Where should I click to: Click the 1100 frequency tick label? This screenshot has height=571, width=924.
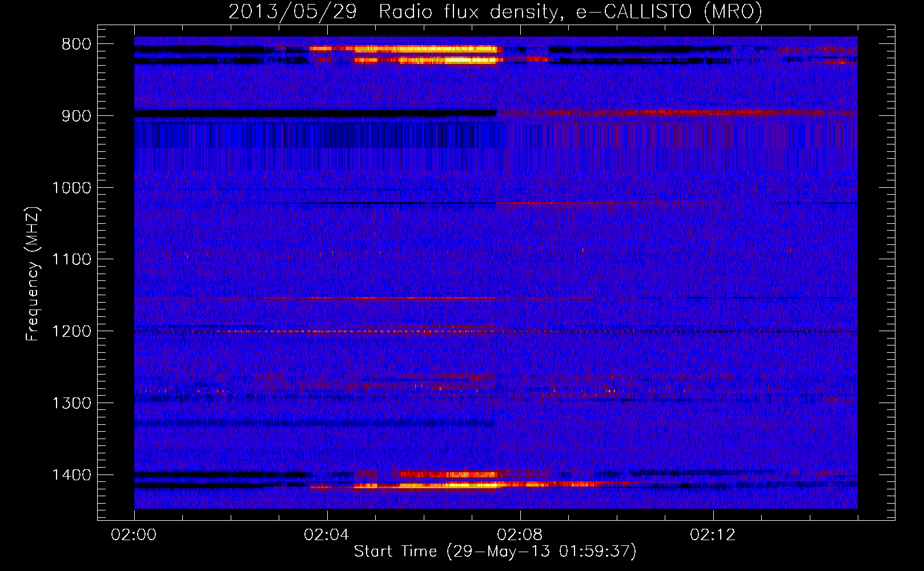click(71, 260)
